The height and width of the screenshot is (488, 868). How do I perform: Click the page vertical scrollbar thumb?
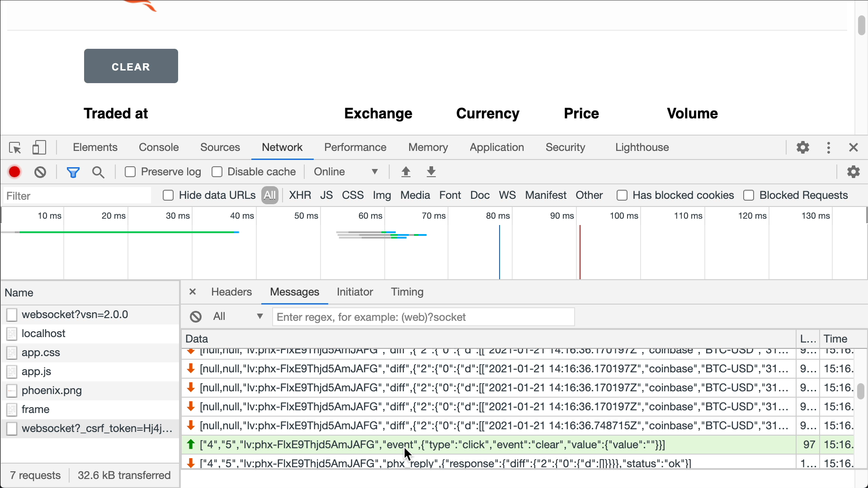point(861,25)
